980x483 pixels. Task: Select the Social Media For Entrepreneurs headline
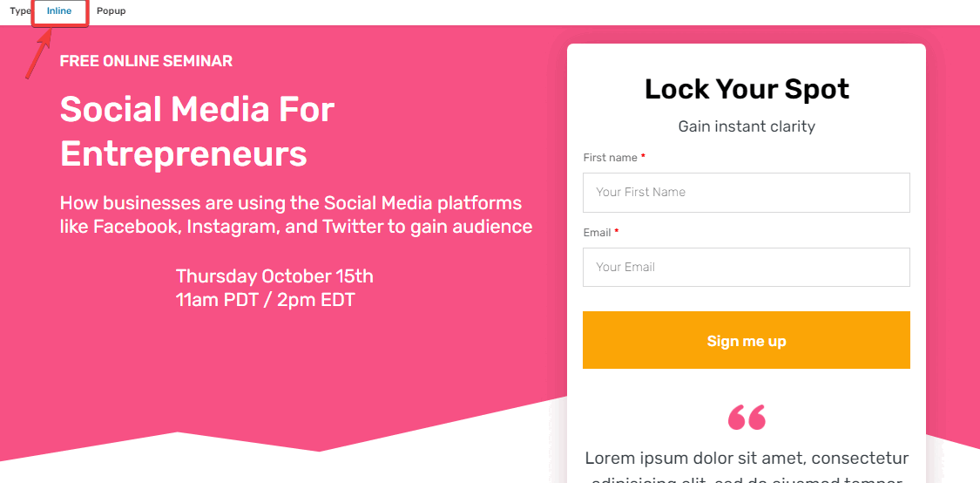(x=198, y=132)
